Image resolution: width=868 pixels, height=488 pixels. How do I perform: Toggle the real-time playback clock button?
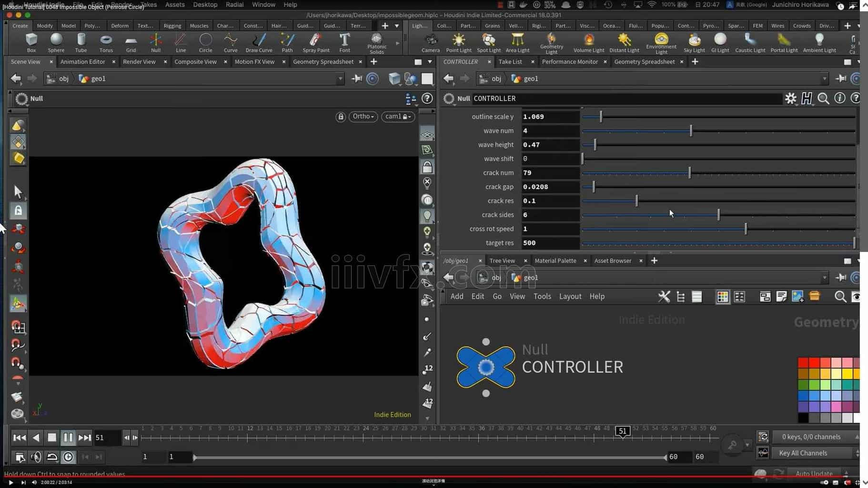click(x=68, y=457)
